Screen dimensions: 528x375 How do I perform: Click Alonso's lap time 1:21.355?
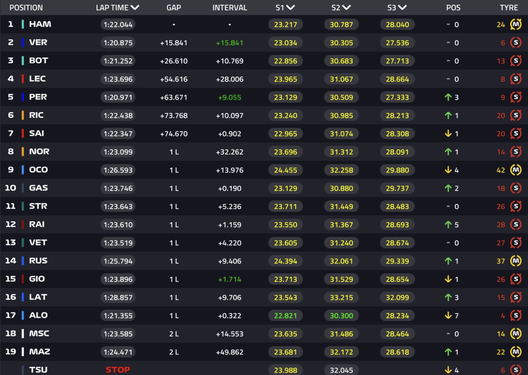[x=118, y=315]
